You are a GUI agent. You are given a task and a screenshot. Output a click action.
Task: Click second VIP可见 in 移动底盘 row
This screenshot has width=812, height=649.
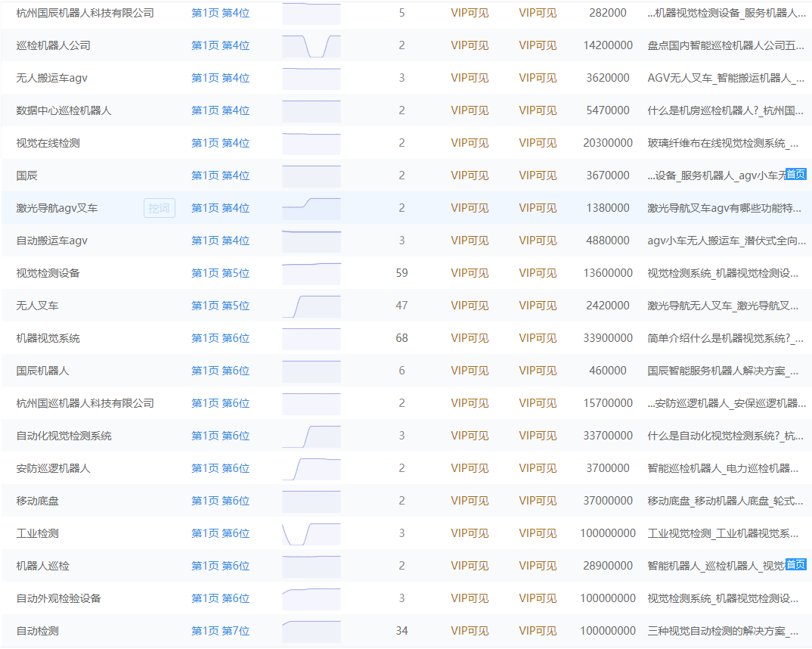click(538, 501)
